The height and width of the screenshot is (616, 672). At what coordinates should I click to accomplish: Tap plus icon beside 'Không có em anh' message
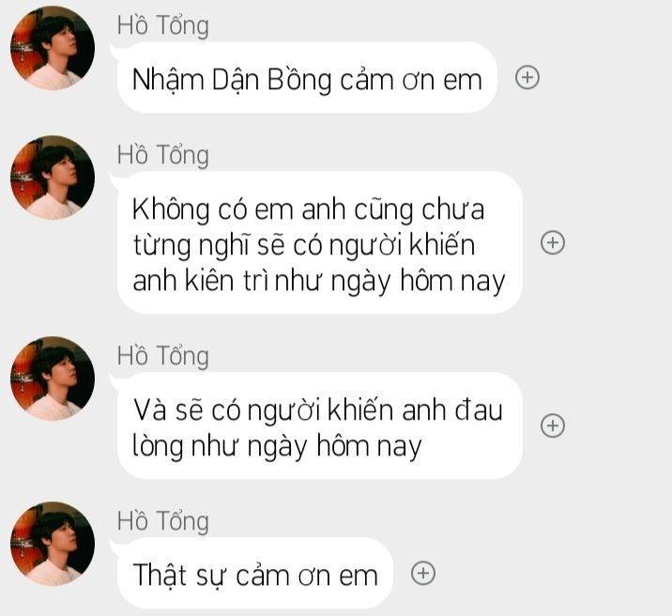tap(553, 242)
